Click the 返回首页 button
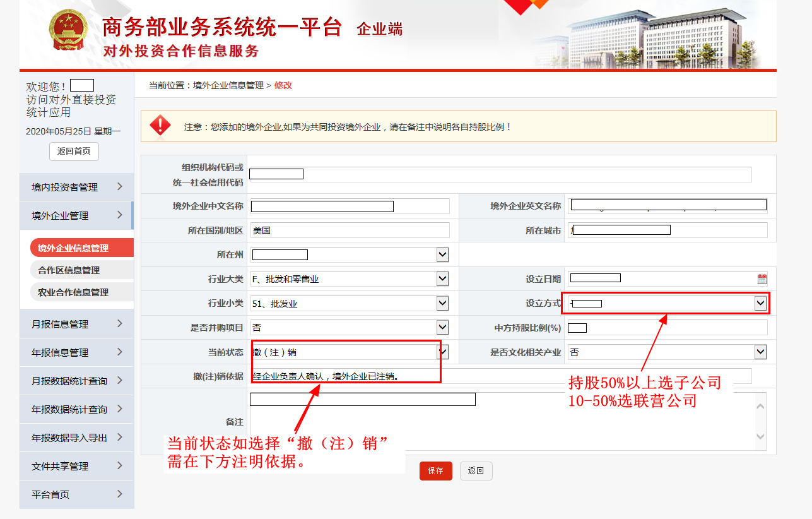 pyautogui.click(x=74, y=152)
